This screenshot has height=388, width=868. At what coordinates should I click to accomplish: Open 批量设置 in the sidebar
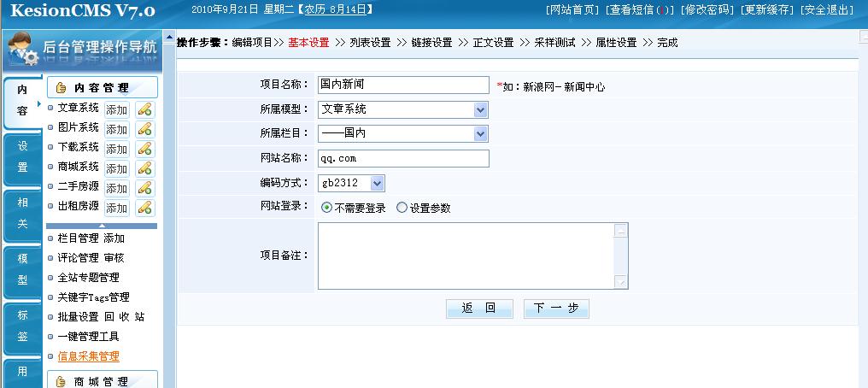tap(78, 316)
